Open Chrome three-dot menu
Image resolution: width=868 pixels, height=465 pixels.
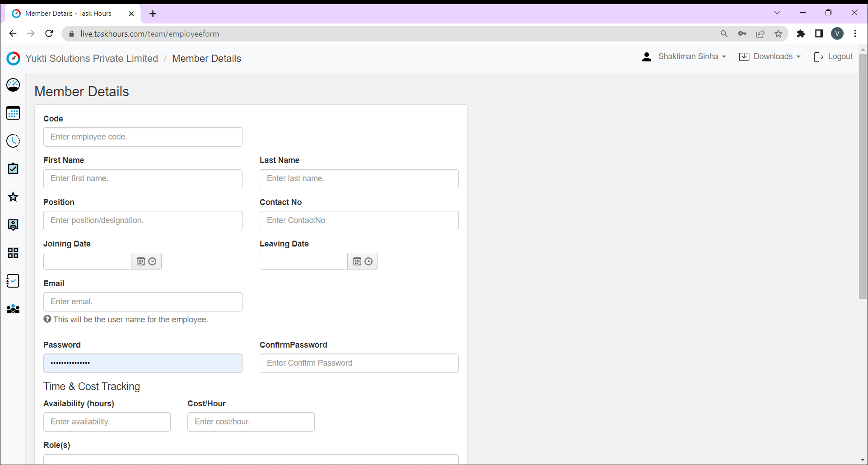pyautogui.click(x=855, y=33)
